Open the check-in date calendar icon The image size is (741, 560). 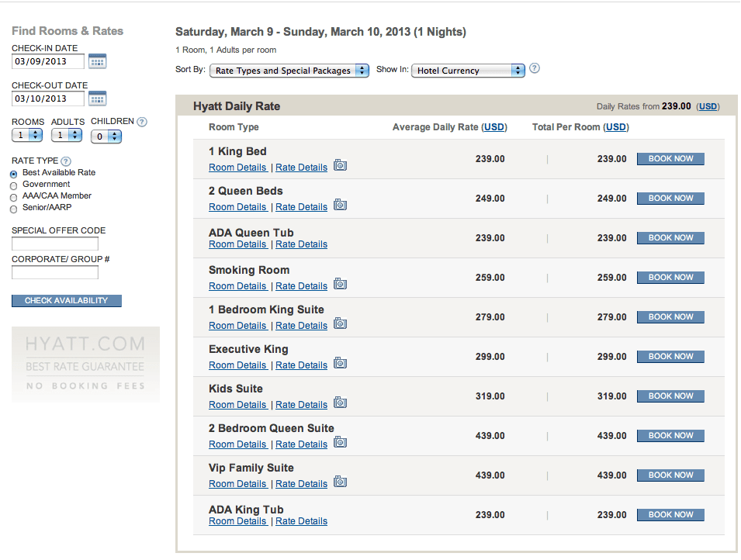(x=97, y=61)
